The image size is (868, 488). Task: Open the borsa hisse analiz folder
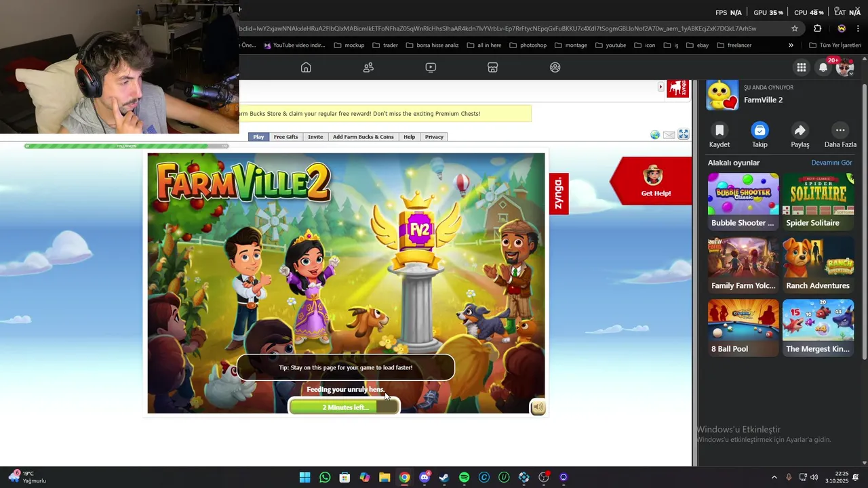[432, 45]
